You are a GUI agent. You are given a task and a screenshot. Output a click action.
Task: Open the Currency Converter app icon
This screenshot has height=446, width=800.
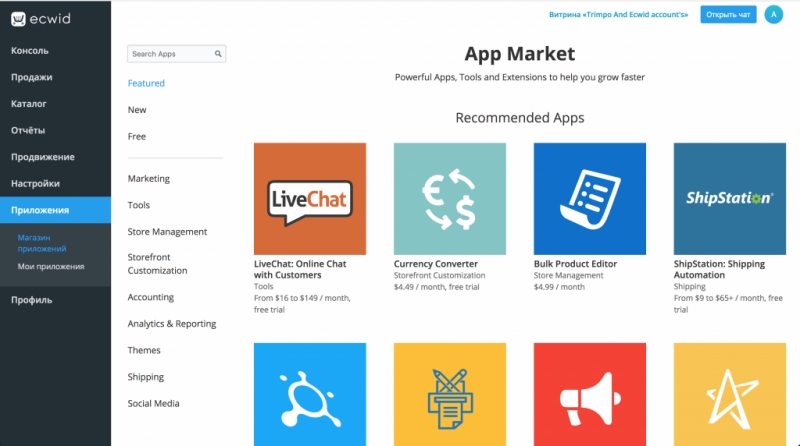pyautogui.click(x=449, y=199)
